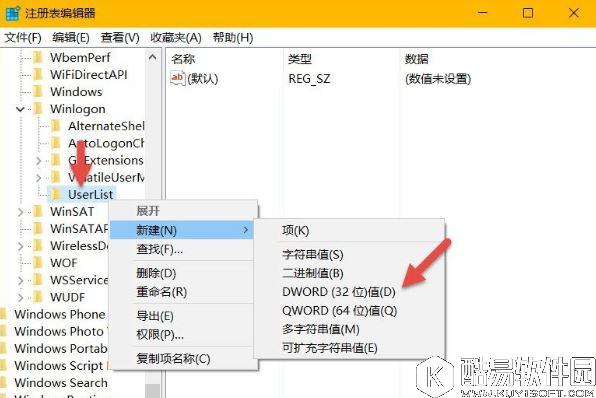Click the AlternateShell folder icon
596x398 pixels.
coord(56,126)
